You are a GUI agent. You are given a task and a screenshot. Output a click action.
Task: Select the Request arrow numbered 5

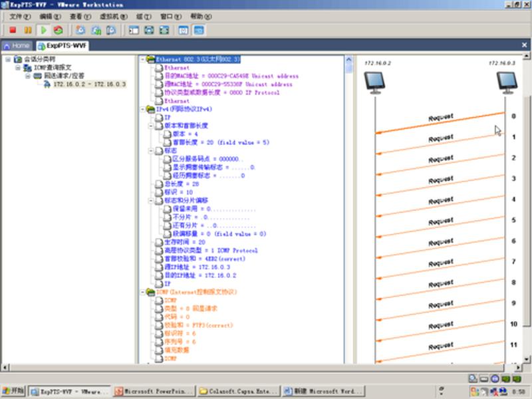click(440, 227)
